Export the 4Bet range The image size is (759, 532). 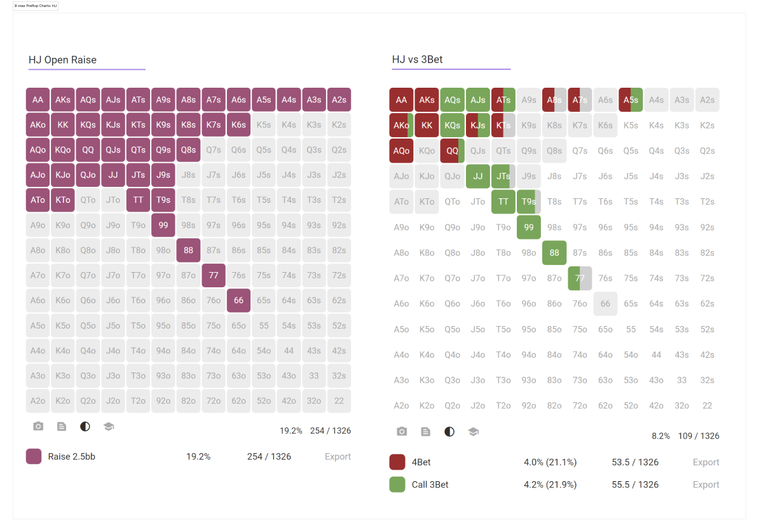tap(706, 462)
